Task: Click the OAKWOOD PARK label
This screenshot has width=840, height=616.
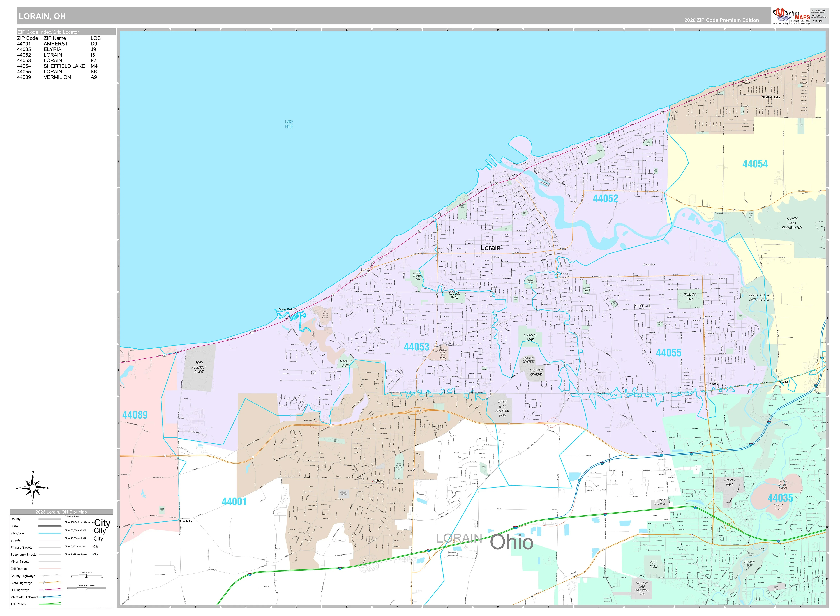Action: [x=690, y=297]
